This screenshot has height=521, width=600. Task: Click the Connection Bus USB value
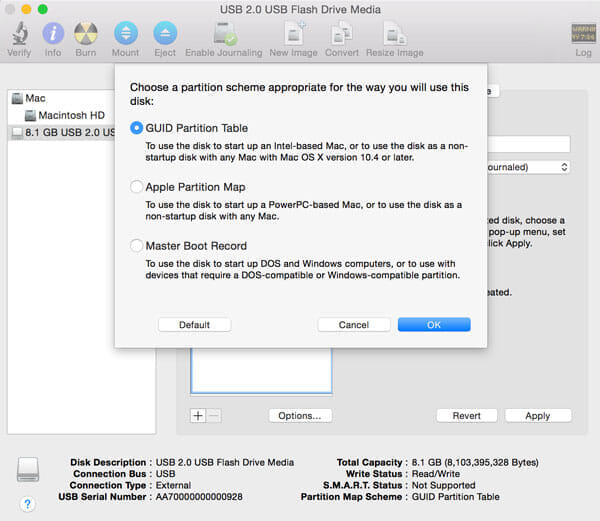[x=165, y=474]
